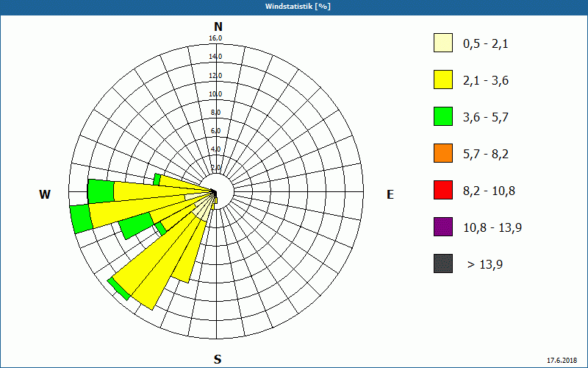
Task: Click the legend label '0,5 - 2,1'
Action: tap(486, 44)
